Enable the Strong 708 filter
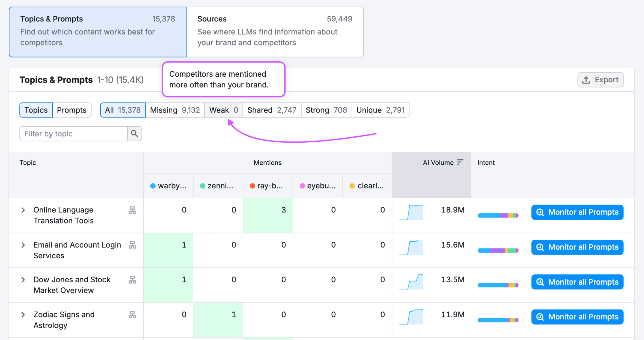This screenshot has width=644, height=340. click(x=326, y=110)
